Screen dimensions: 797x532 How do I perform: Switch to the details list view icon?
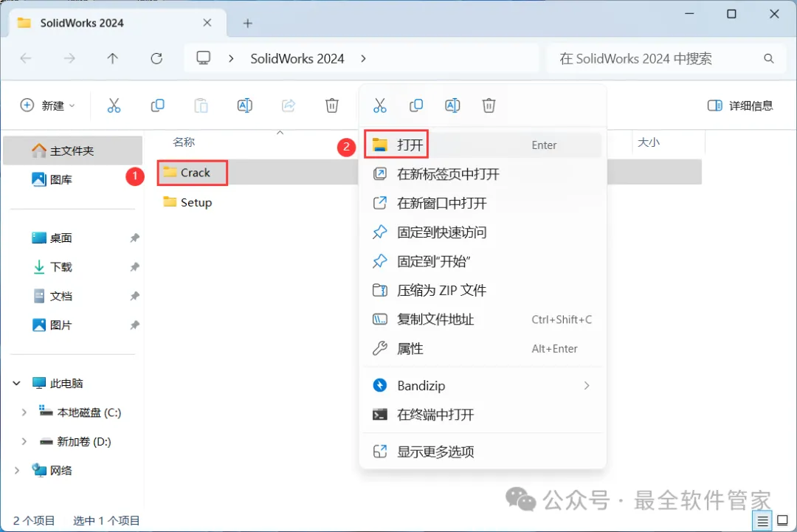point(762,521)
